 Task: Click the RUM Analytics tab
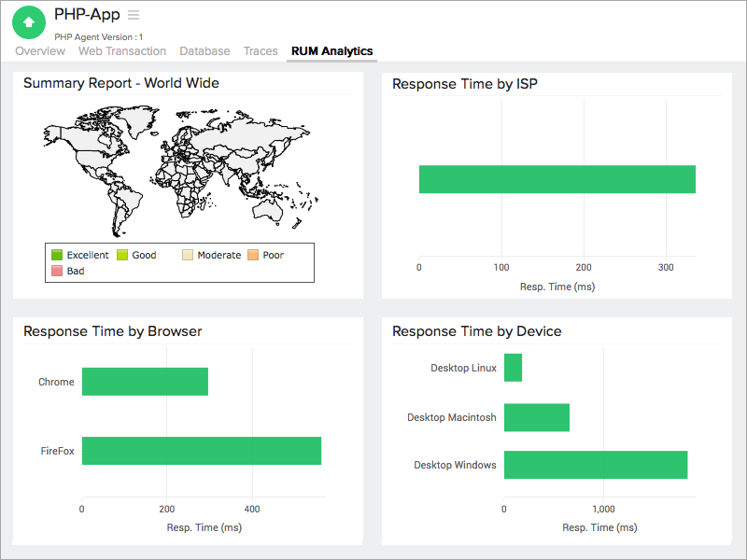(331, 51)
